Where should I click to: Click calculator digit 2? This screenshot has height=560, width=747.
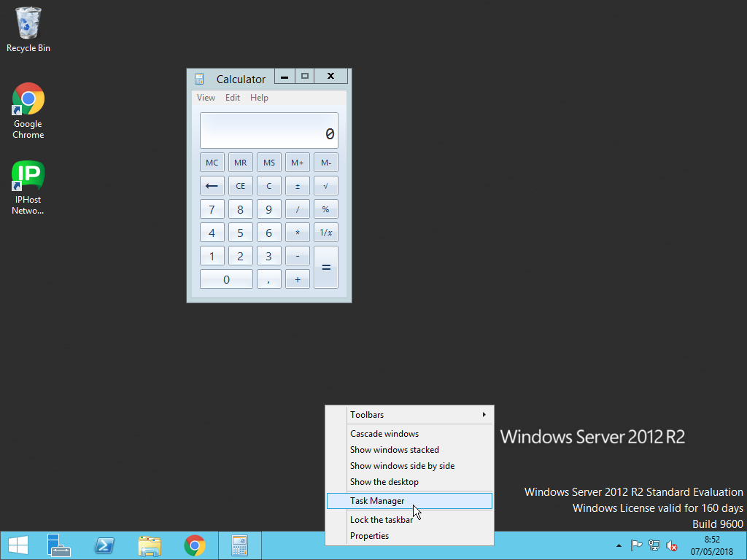coord(241,256)
